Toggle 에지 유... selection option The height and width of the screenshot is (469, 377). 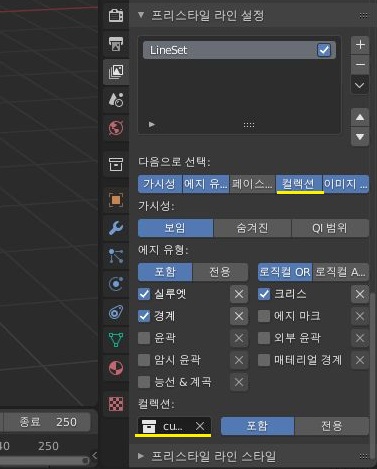(x=206, y=184)
